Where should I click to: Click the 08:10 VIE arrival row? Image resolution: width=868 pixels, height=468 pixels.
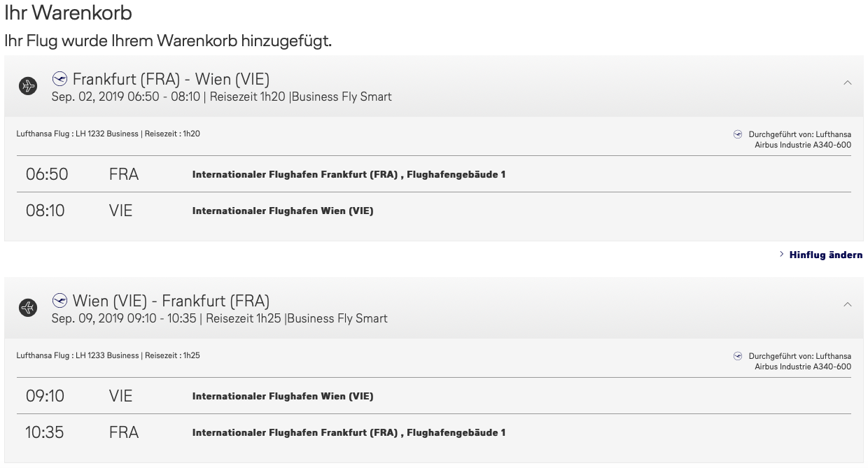434,211
